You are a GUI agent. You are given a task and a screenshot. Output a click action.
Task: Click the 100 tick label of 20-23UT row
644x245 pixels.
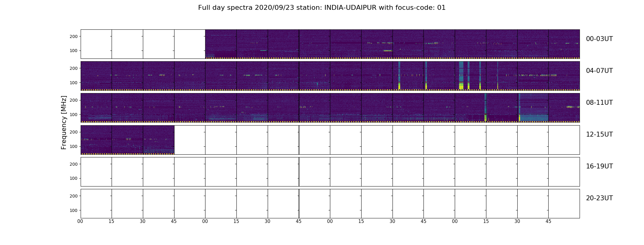coord(74,210)
